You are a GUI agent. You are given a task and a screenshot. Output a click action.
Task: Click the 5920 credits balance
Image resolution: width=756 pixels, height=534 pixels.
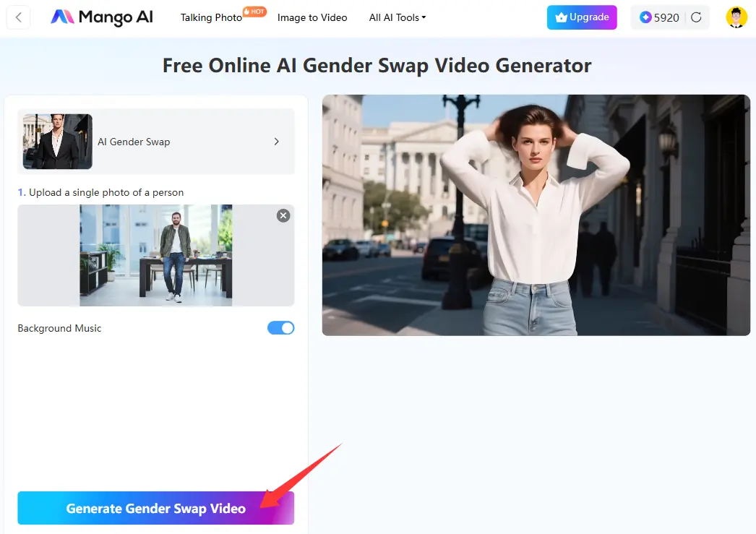(666, 17)
